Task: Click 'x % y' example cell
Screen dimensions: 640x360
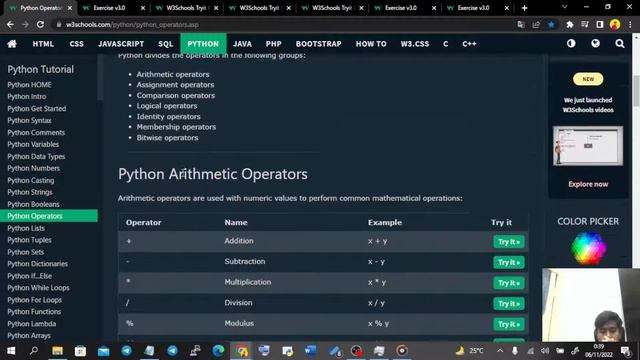Action: [x=378, y=323]
